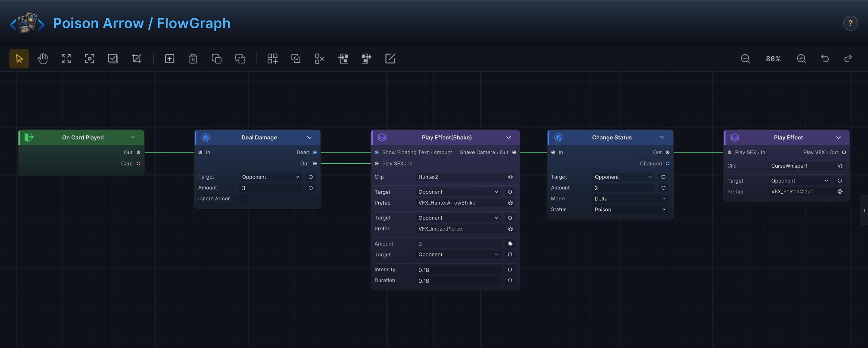
Task: Click the select-all checkmark toolbar icon
Action: click(x=113, y=59)
